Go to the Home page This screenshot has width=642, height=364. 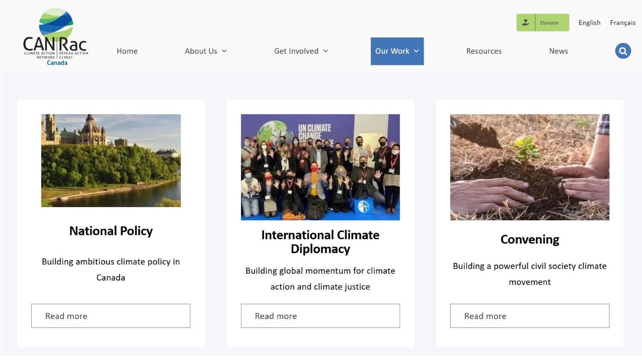coord(127,51)
